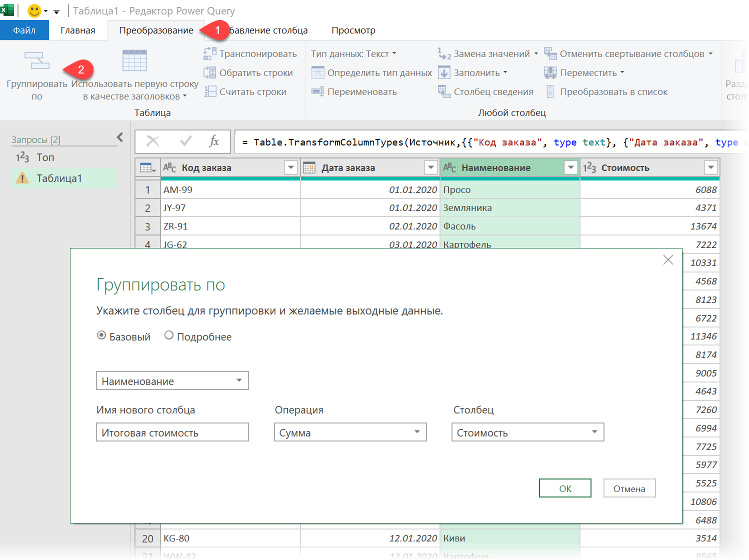Select the Базовый radio option

click(x=101, y=335)
